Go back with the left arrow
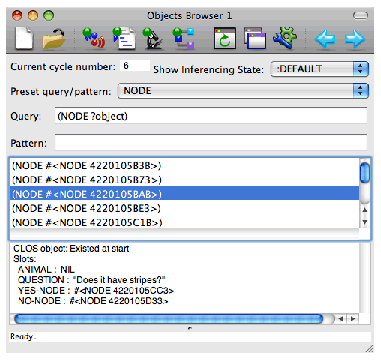Image resolution: width=381 pixels, height=362 pixels. (x=325, y=39)
